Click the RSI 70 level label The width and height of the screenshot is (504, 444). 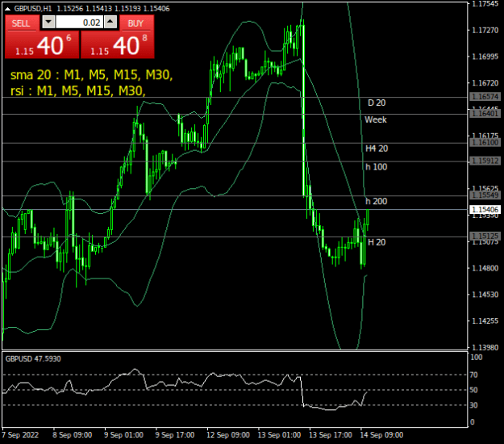click(474, 375)
